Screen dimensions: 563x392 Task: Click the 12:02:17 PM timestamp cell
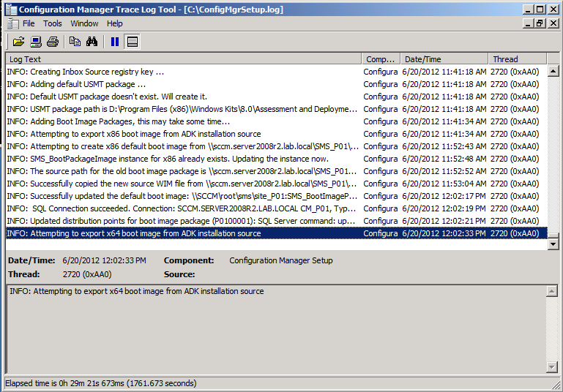[444, 196]
